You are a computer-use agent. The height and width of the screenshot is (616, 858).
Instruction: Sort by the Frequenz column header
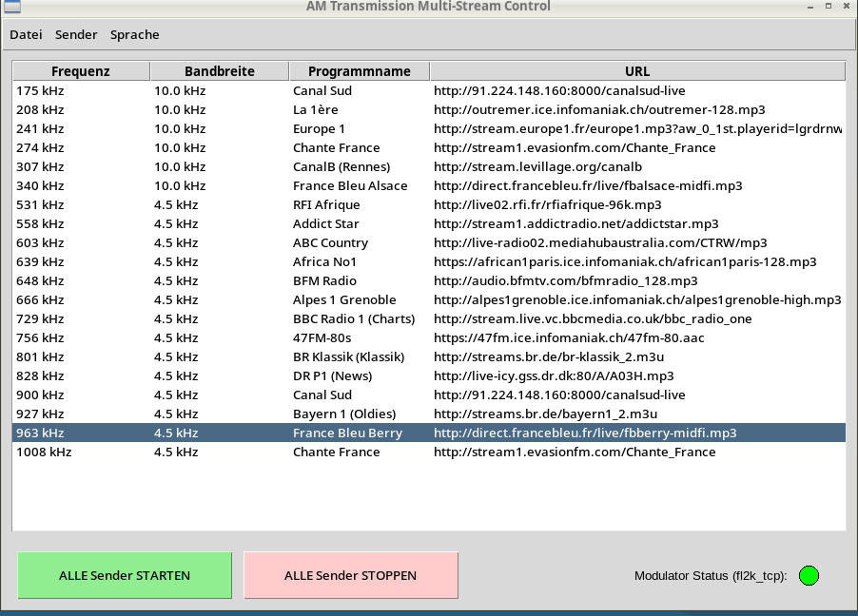point(81,71)
